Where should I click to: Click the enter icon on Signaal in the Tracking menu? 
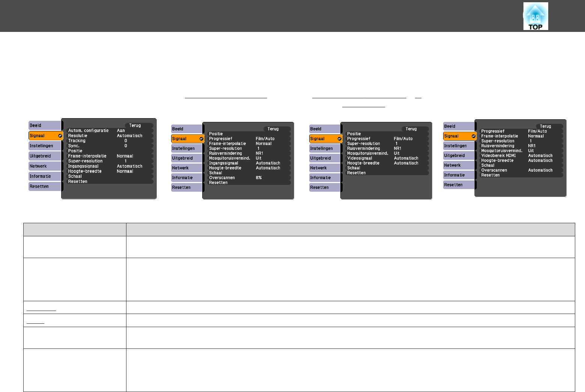(60, 136)
